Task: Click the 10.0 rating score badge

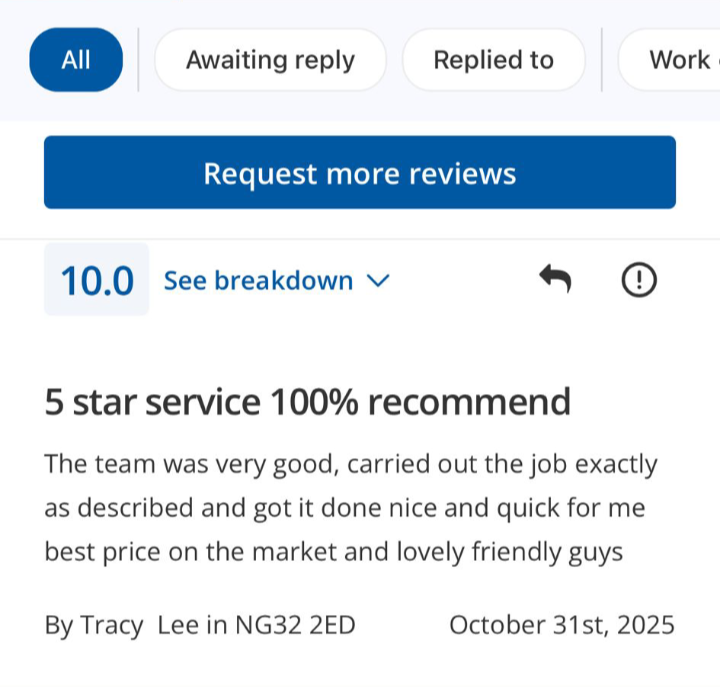Action: click(x=97, y=281)
